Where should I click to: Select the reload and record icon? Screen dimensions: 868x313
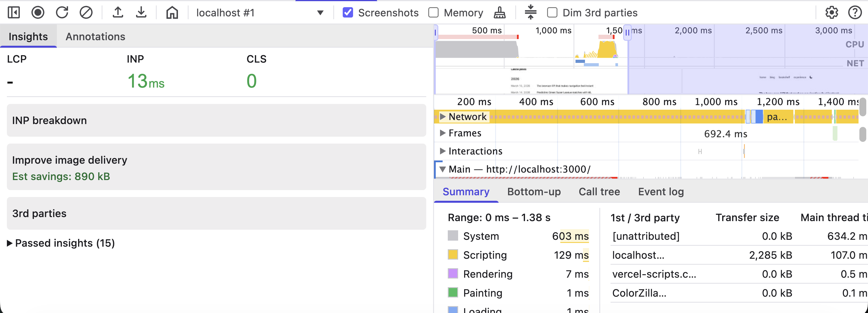[62, 12]
